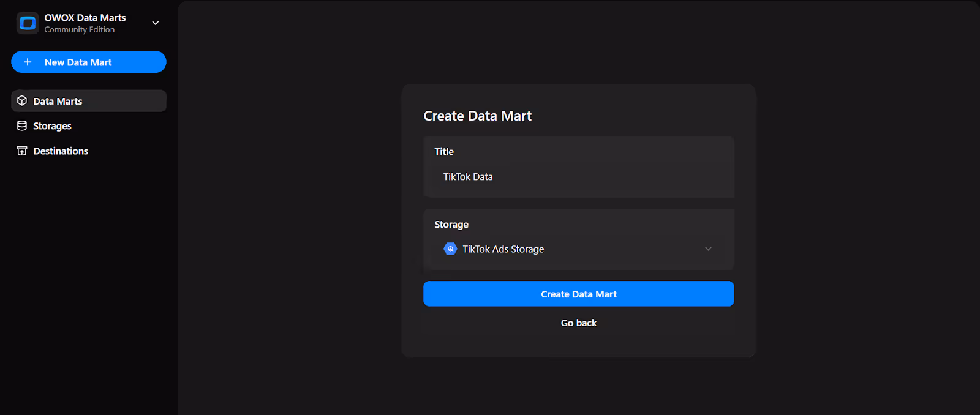Screen dimensions: 980x415
Task: Click the Community Edition text
Action: 80,30
